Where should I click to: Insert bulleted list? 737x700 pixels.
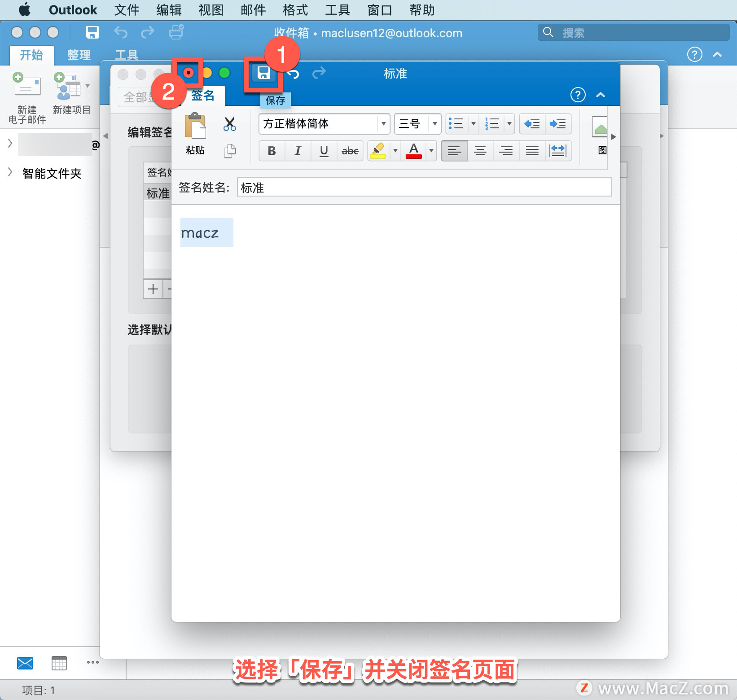(x=456, y=124)
